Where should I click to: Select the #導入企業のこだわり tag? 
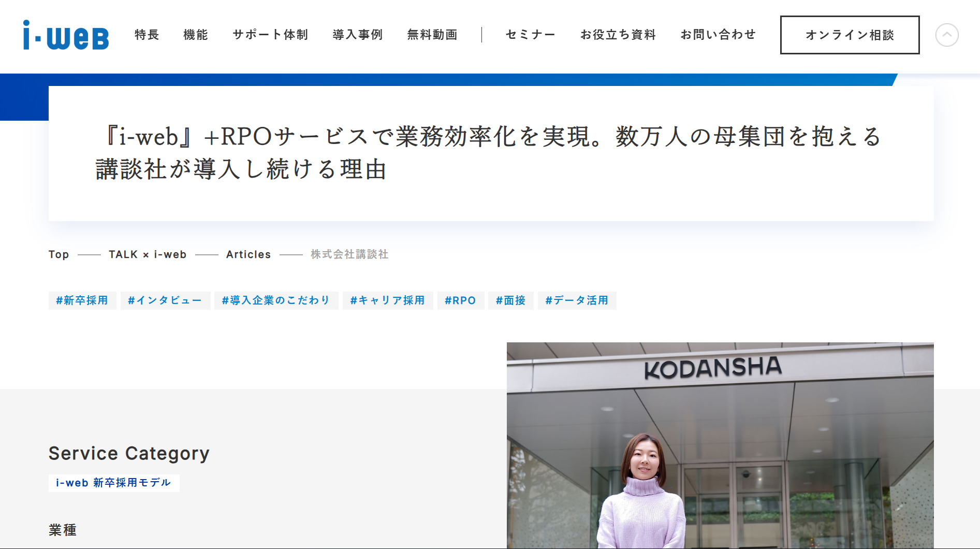276,300
